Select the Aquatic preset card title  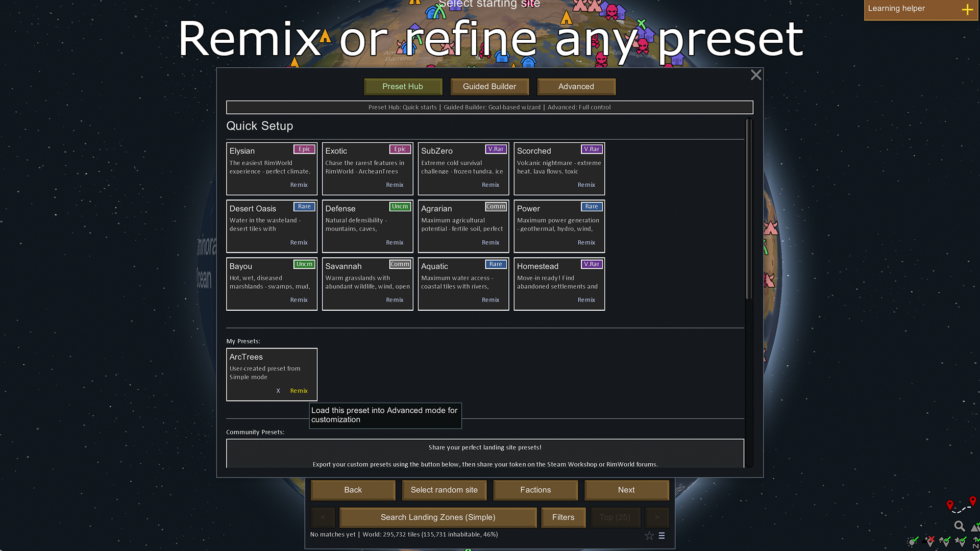(434, 266)
